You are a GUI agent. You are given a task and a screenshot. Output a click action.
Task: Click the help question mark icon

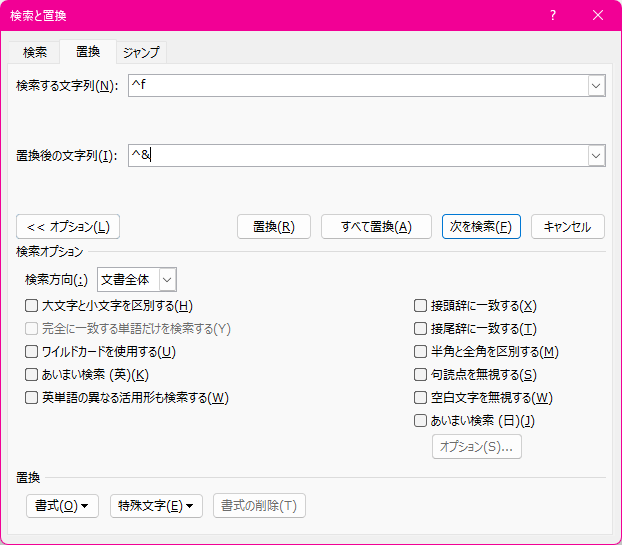(553, 16)
